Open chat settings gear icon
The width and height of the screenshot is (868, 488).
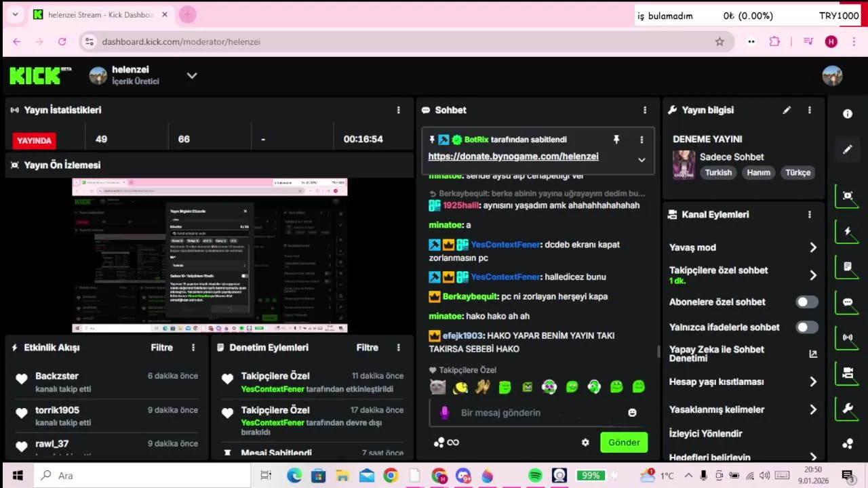tap(585, 443)
